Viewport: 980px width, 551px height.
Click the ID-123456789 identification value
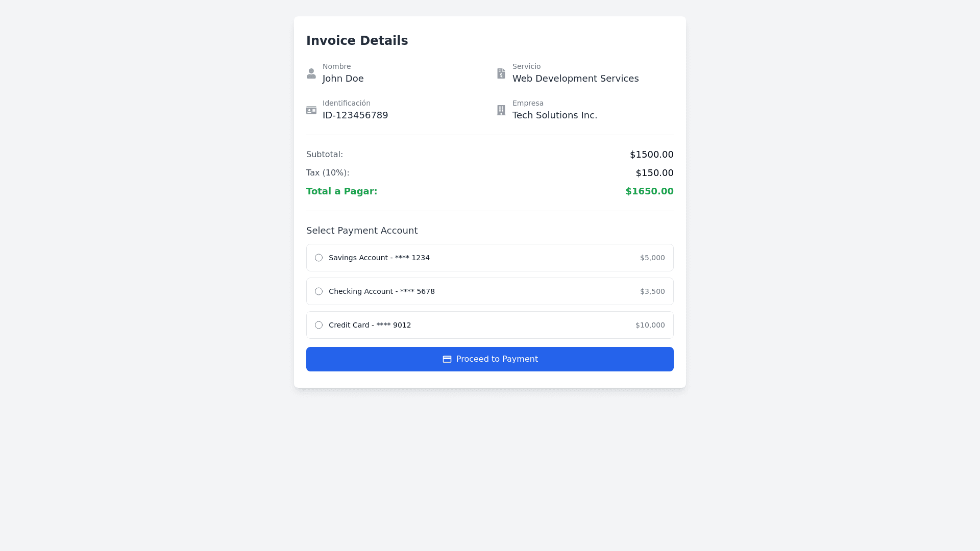(x=355, y=115)
